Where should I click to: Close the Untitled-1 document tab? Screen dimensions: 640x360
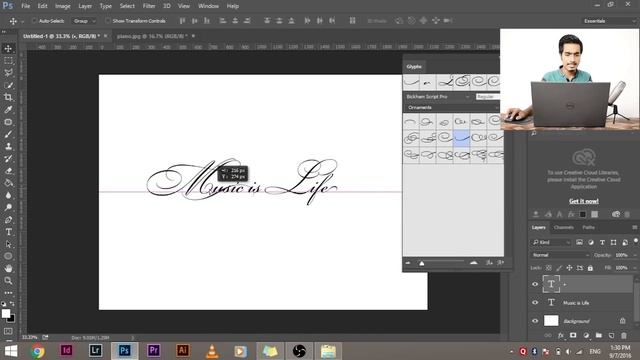pos(106,36)
